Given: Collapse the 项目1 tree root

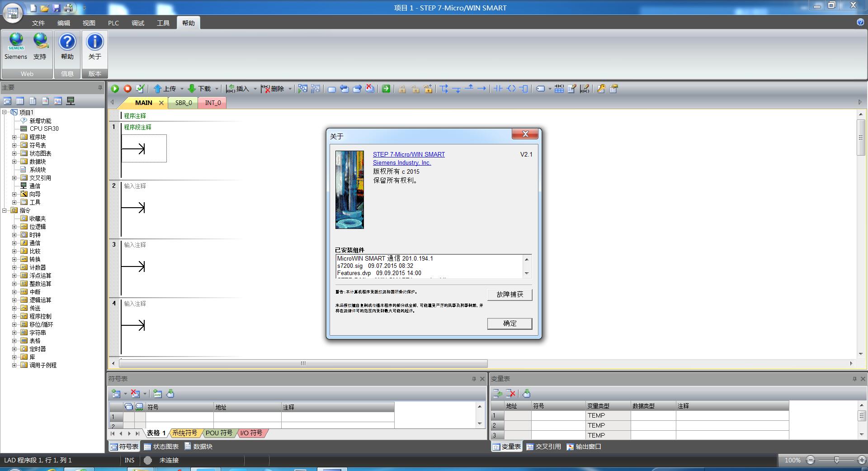Looking at the screenshot, I should (x=5, y=112).
